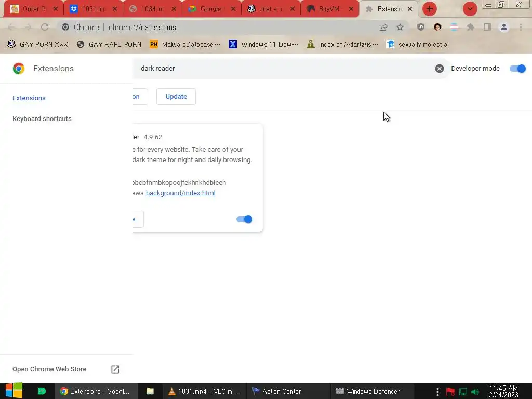This screenshot has width=532, height=399.
Task: Click the Update button
Action: [x=176, y=97]
